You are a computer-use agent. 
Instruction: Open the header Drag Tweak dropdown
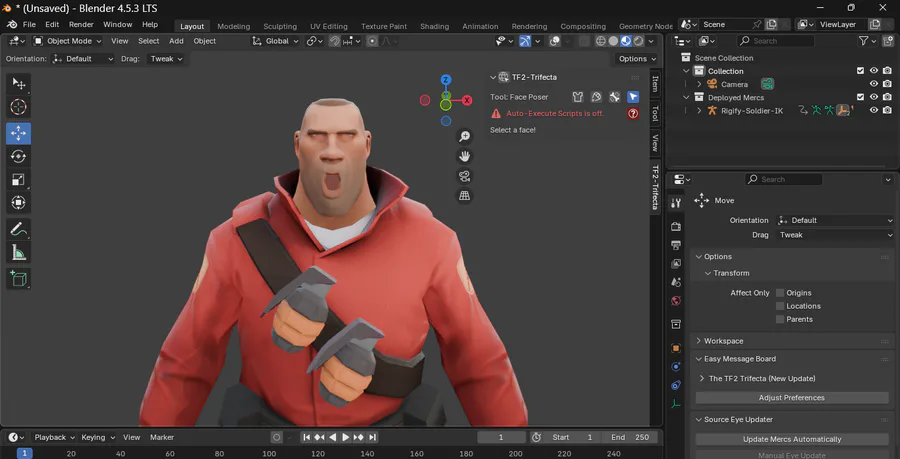[166, 59]
